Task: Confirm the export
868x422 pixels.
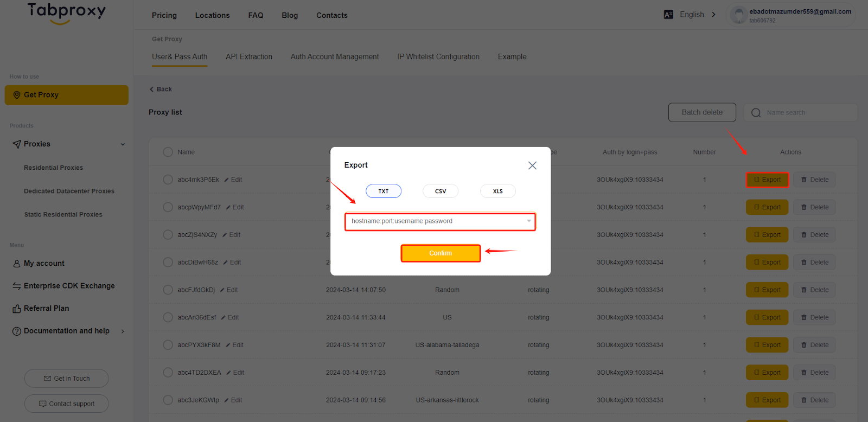Action: pyautogui.click(x=441, y=253)
